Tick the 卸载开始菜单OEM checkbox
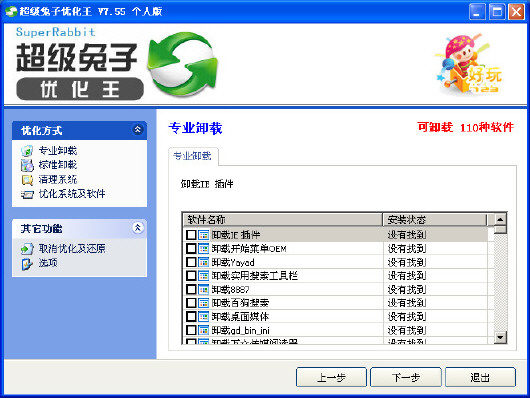 point(191,249)
